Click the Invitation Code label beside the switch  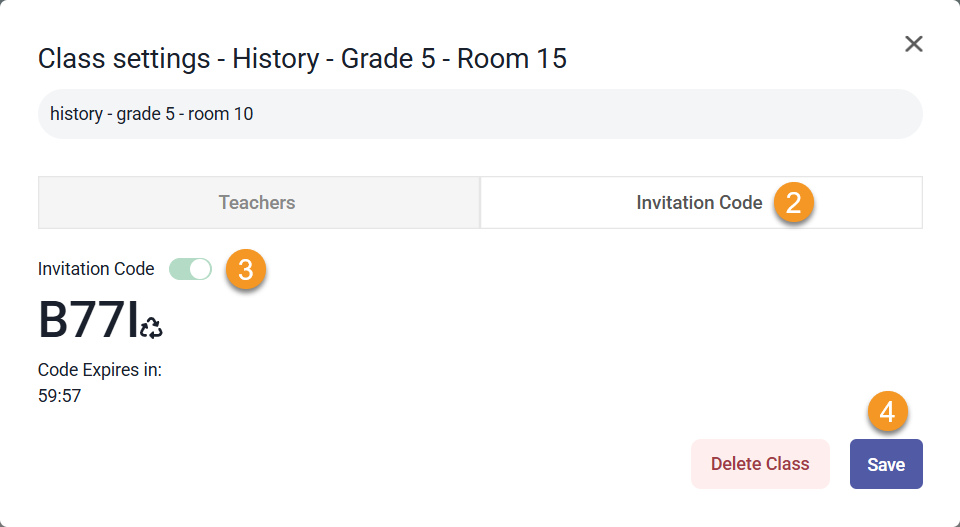pyautogui.click(x=96, y=269)
